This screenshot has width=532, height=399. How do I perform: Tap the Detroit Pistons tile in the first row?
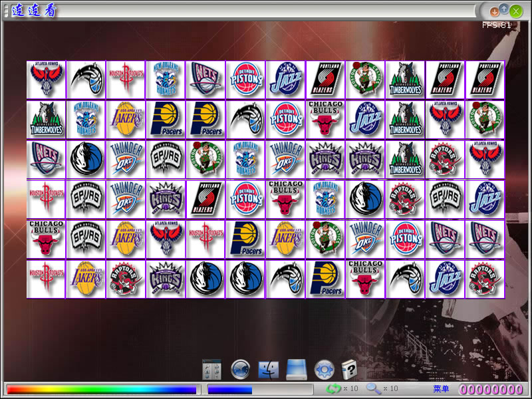(x=246, y=80)
